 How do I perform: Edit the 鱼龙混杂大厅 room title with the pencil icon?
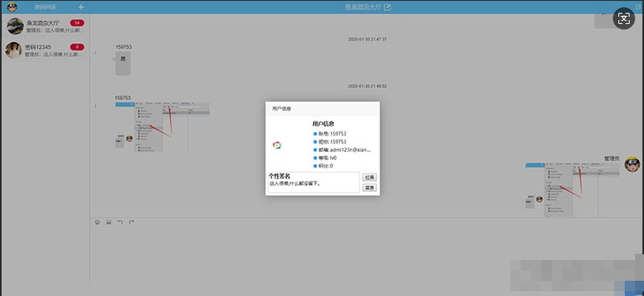388,7
